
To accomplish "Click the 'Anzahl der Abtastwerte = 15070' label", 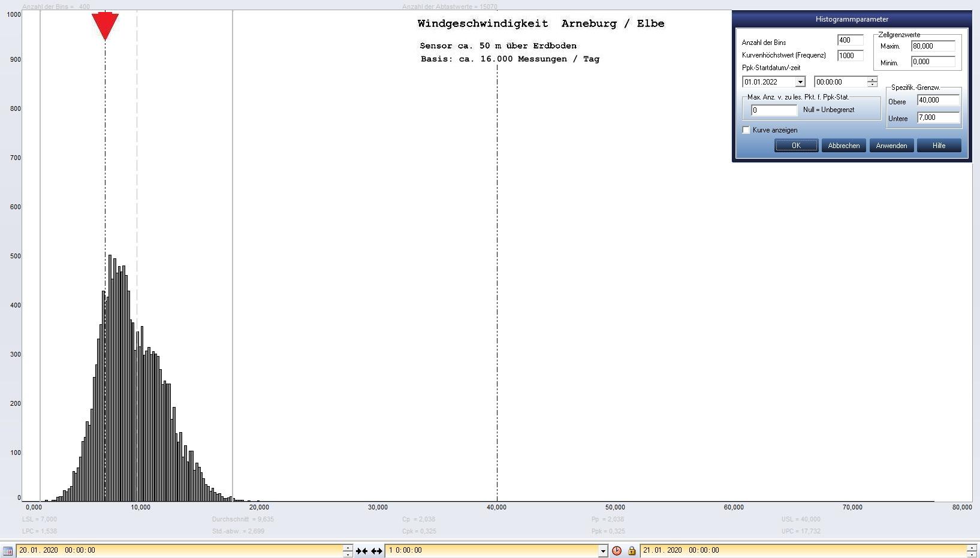I will [x=450, y=7].
